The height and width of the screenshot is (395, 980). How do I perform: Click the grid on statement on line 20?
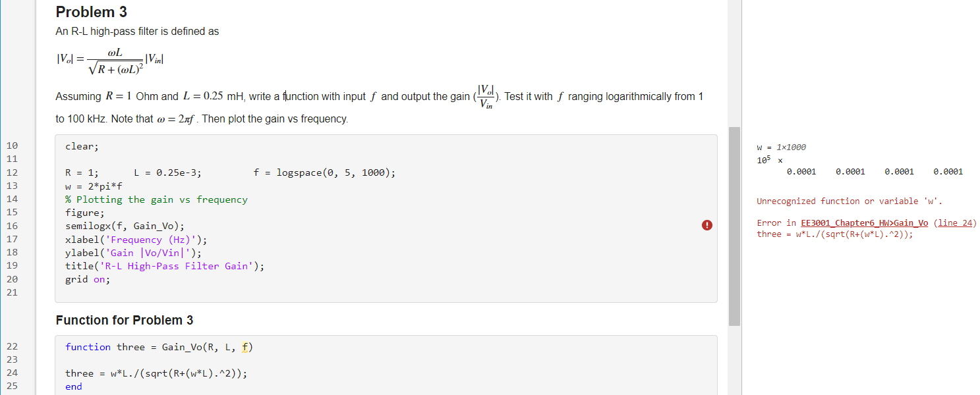[x=86, y=278]
